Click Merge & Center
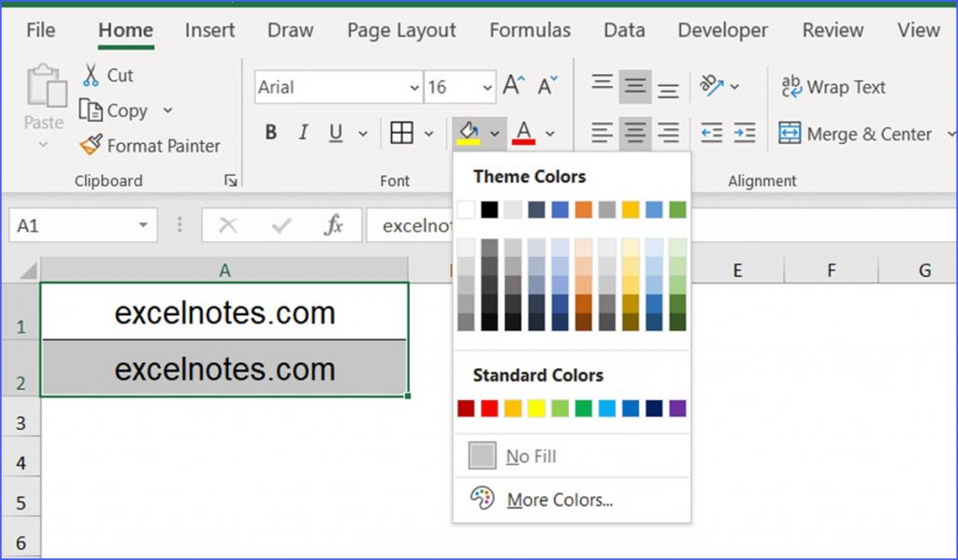Viewport: 958px width, 560px height. pos(858,134)
